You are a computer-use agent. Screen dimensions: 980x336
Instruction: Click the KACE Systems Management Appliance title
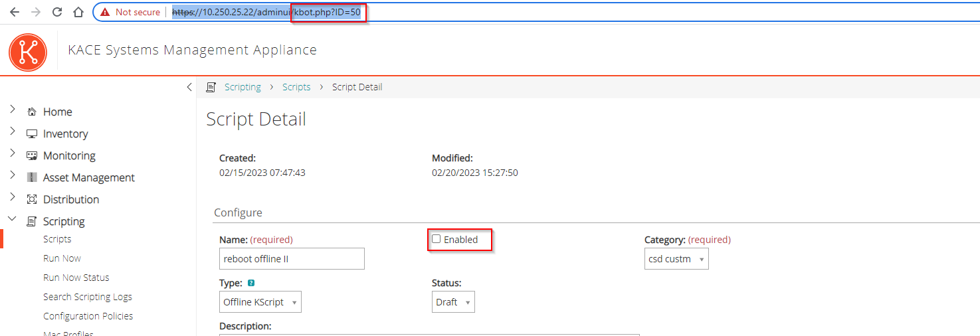click(x=193, y=50)
